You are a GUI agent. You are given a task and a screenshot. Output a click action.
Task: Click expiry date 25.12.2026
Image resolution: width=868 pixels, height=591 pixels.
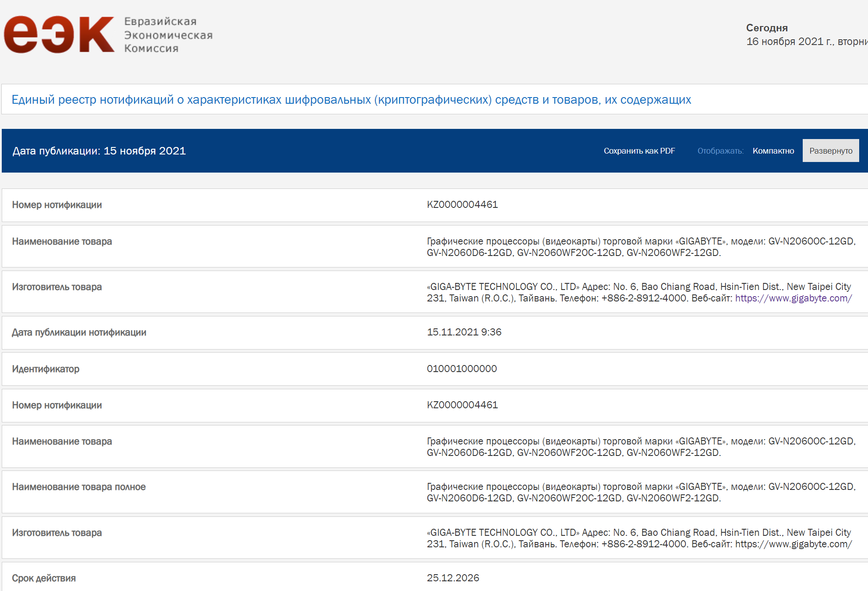453,578
